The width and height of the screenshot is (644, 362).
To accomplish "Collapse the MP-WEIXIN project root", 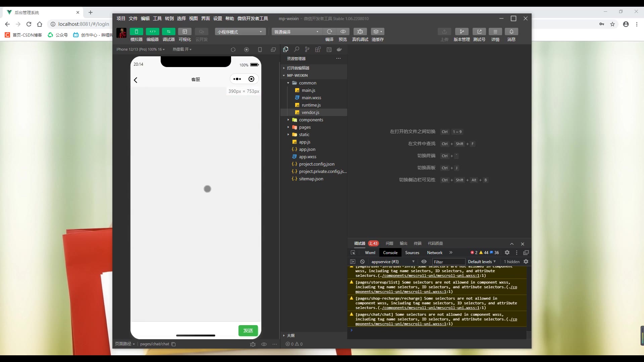I will click(x=314, y=75).
